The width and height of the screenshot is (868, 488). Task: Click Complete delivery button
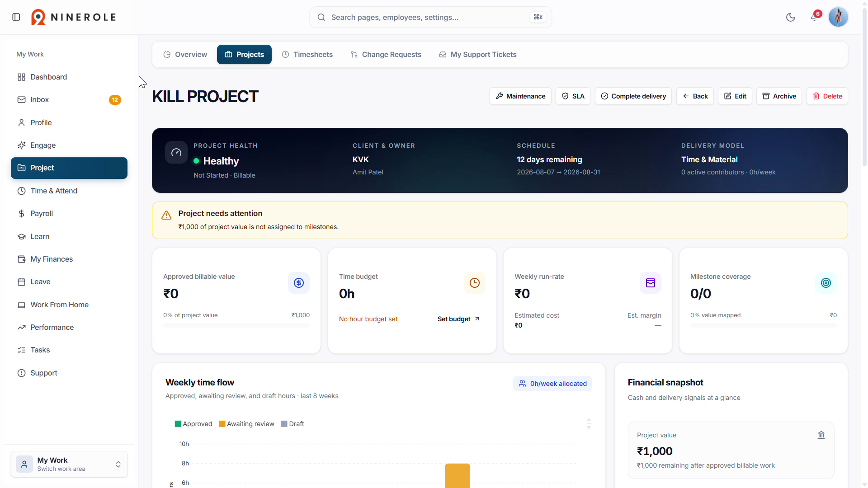click(x=633, y=96)
